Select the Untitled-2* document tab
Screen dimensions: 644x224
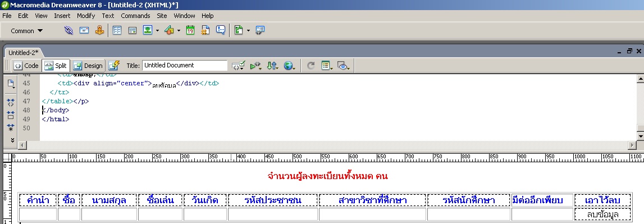(x=24, y=53)
